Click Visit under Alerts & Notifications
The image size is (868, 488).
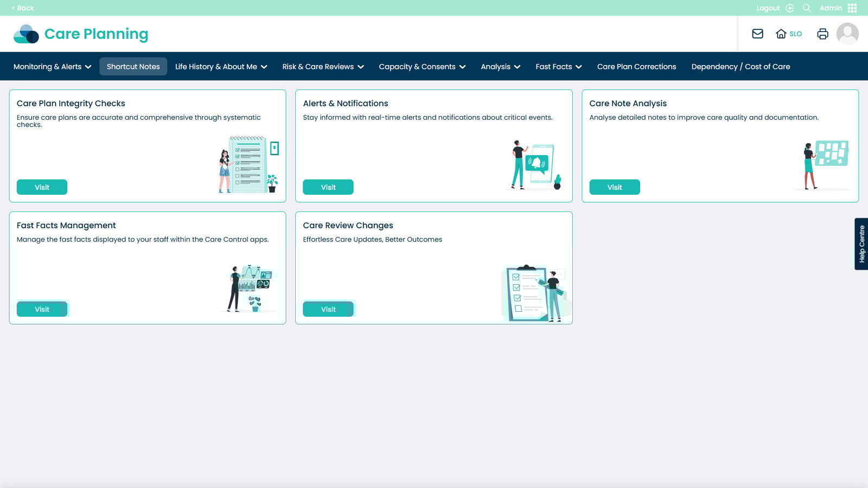(x=328, y=187)
